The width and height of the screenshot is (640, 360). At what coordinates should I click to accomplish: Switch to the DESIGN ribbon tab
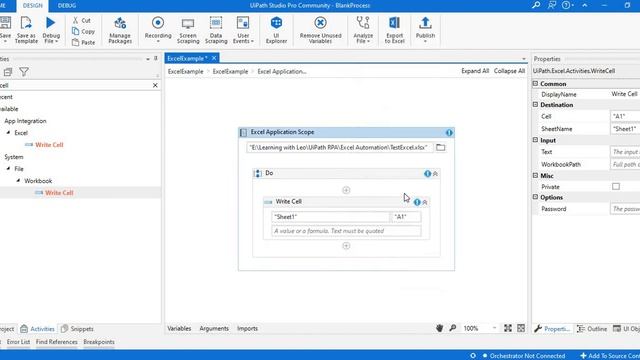coord(33,6)
